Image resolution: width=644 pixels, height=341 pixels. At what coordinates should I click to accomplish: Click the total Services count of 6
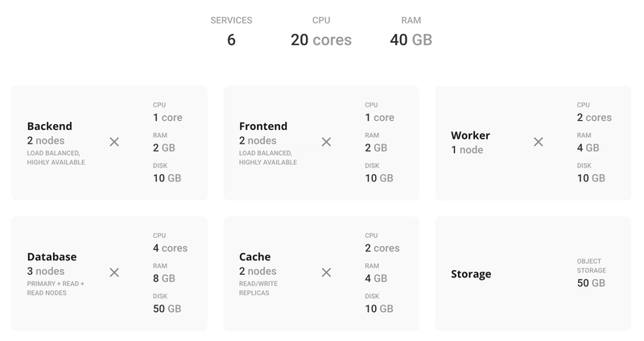pos(231,40)
